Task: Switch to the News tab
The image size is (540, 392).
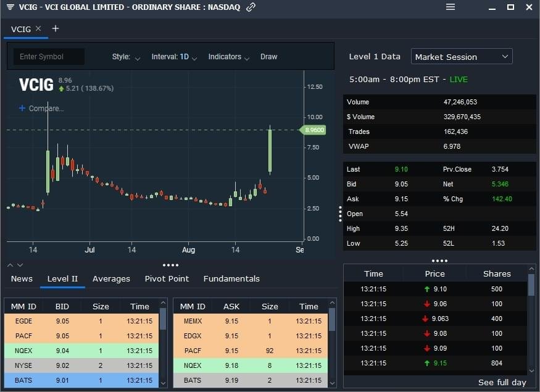Action: pyautogui.click(x=22, y=278)
